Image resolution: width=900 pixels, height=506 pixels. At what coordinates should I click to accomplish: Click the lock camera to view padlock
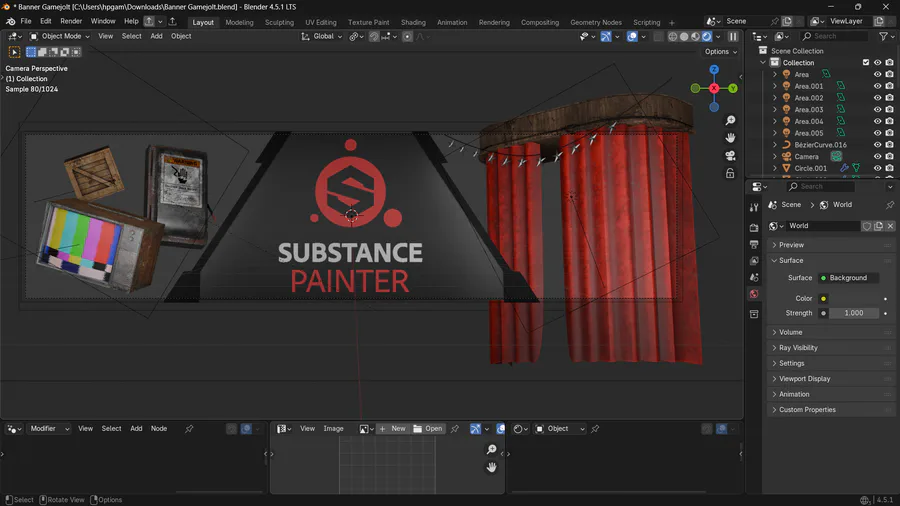(730, 173)
